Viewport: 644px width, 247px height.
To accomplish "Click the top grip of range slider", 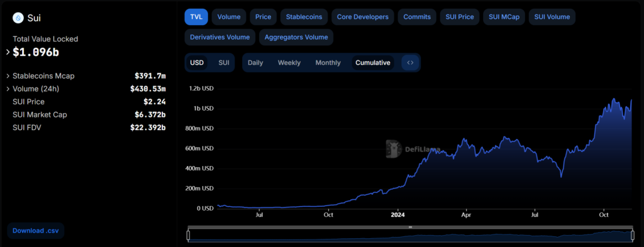I will pos(410,227).
